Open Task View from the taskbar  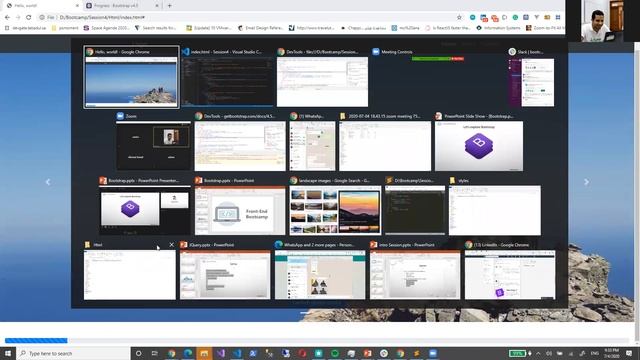[x=155, y=353]
